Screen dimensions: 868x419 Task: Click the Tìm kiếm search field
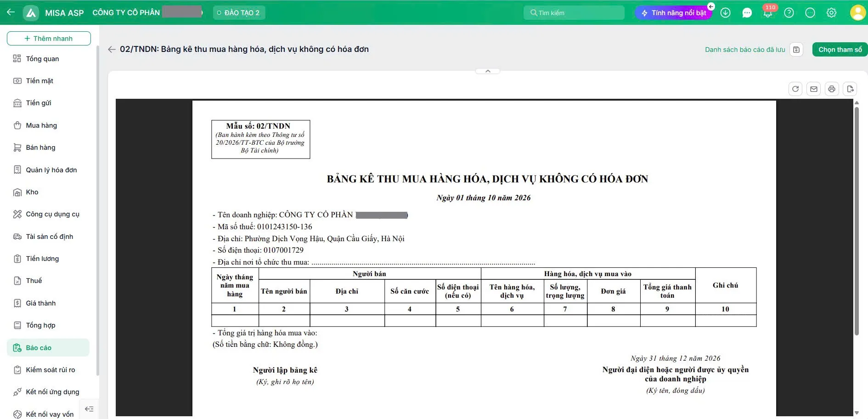click(x=574, y=13)
